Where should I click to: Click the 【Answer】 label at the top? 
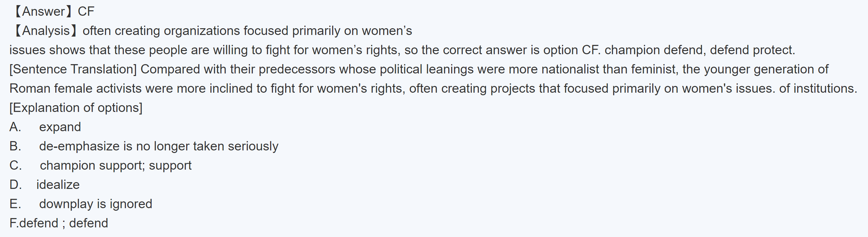(43, 12)
